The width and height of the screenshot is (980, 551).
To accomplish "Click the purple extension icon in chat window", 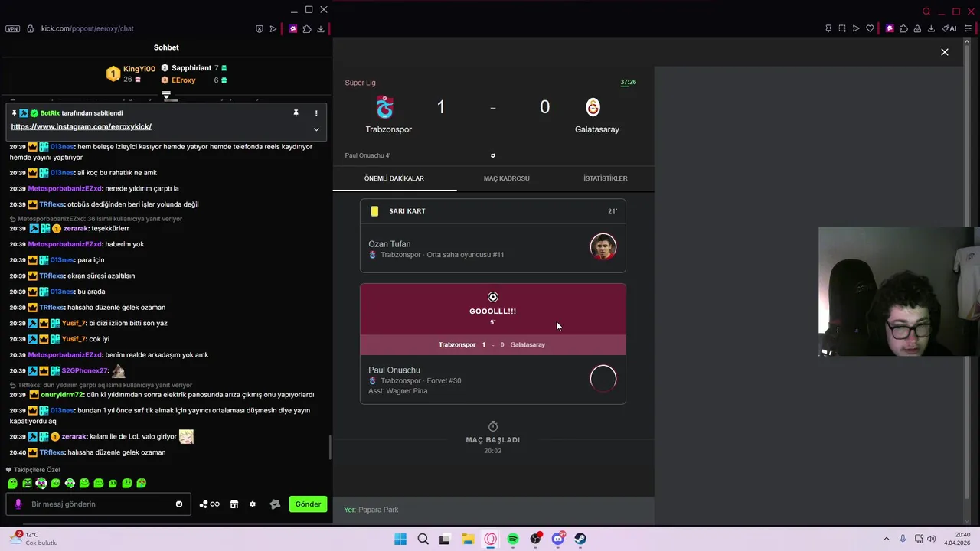I will pos(292,29).
